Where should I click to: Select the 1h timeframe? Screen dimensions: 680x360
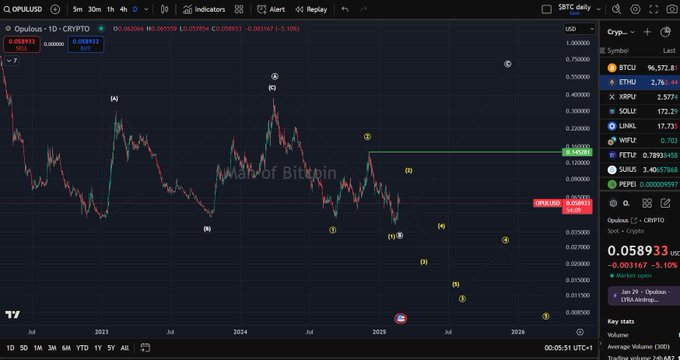click(111, 9)
